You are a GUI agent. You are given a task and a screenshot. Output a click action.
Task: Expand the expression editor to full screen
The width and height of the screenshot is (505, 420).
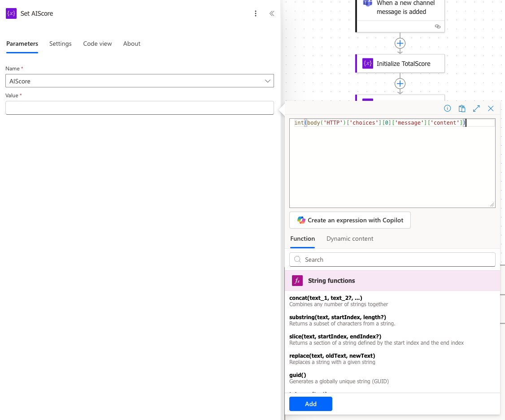(x=476, y=108)
